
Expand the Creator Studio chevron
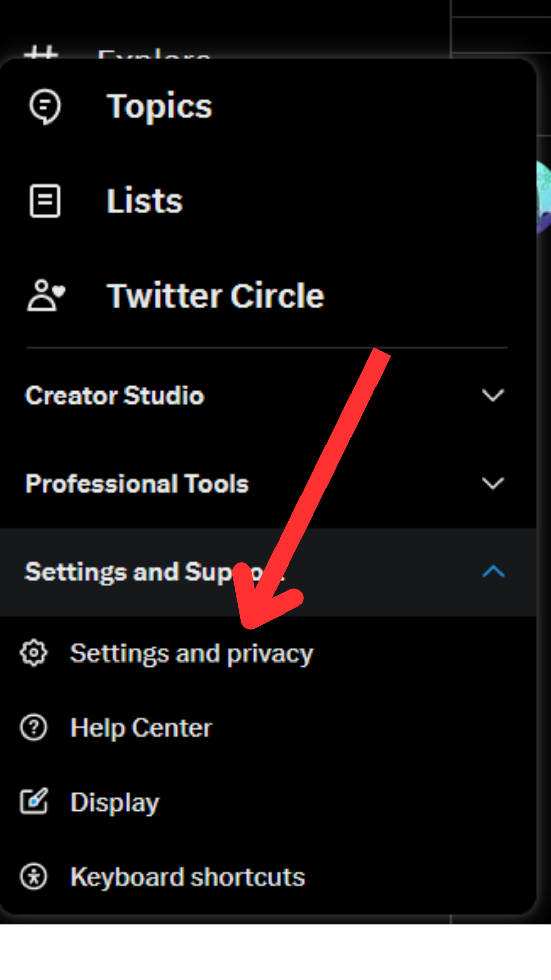493,396
